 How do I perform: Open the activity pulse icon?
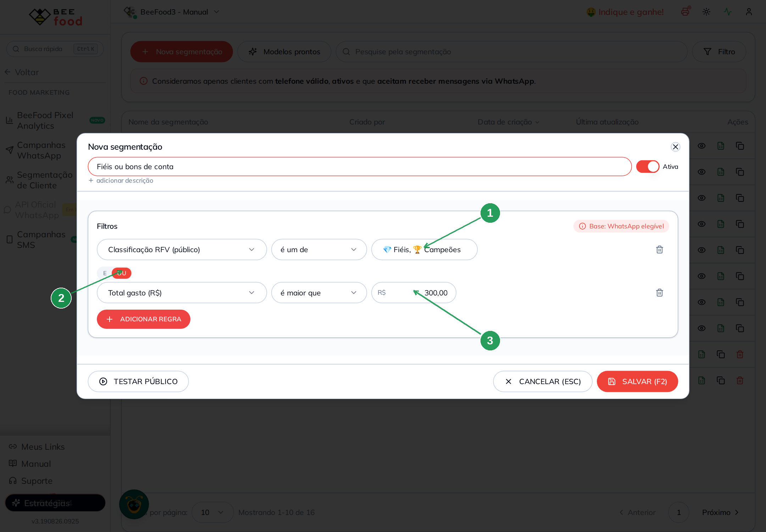(x=728, y=12)
